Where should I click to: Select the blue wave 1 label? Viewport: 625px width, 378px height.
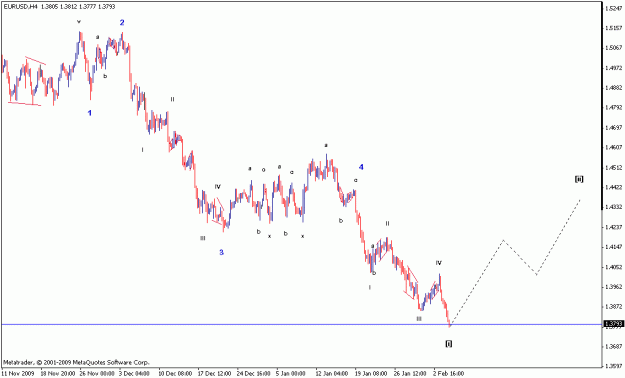[x=90, y=113]
